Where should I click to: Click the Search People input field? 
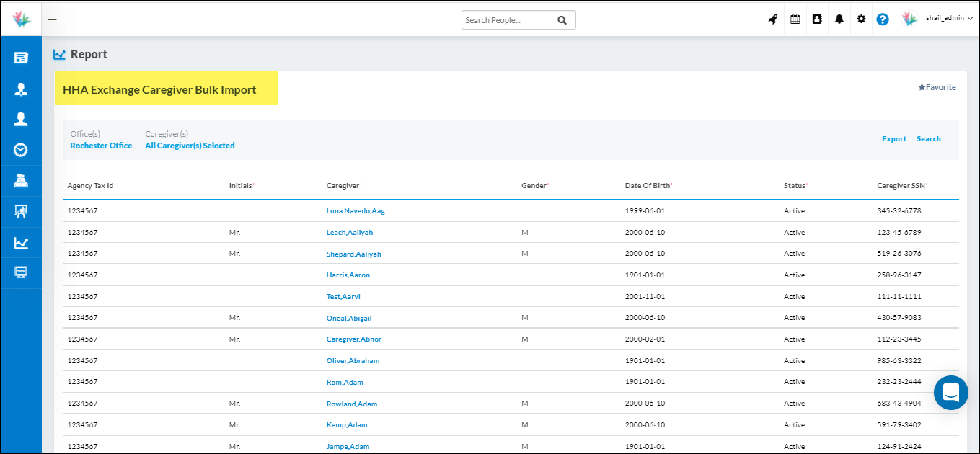tap(508, 20)
